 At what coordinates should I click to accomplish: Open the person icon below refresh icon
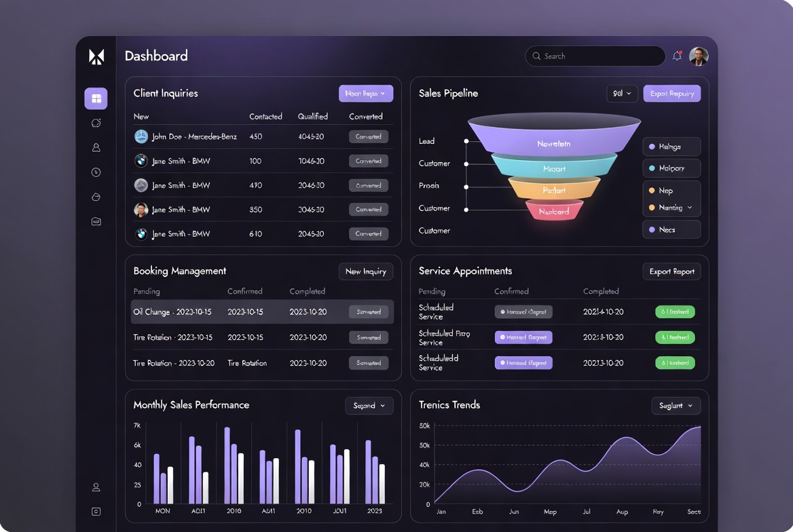(96, 148)
